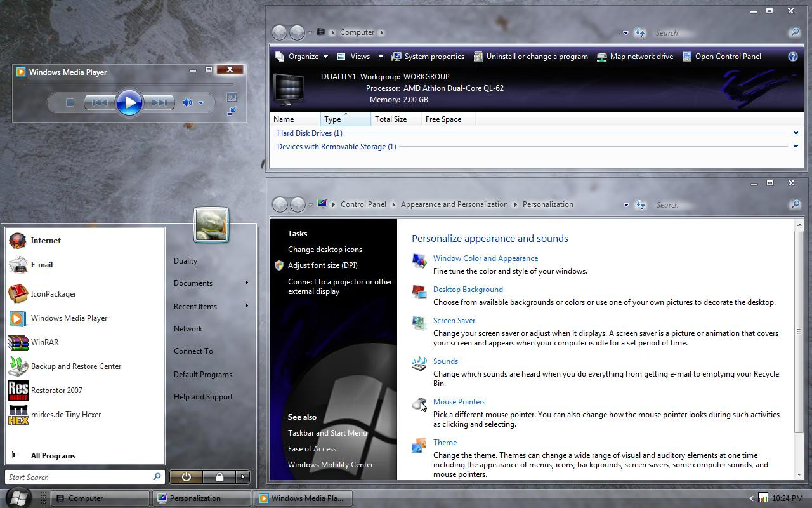
Task: Expand All Programs in Start menu
Action: [x=85, y=456]
